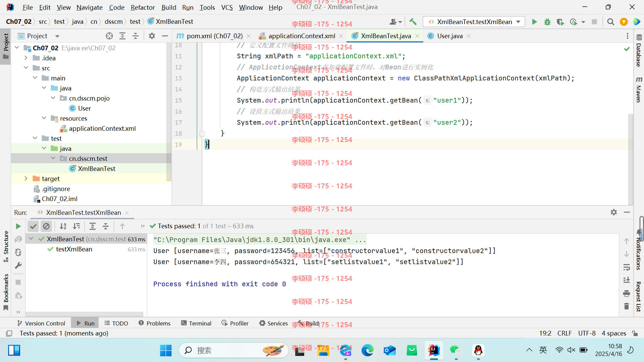
Task: Switch to the User.java tab
Action: pos(449,36)
